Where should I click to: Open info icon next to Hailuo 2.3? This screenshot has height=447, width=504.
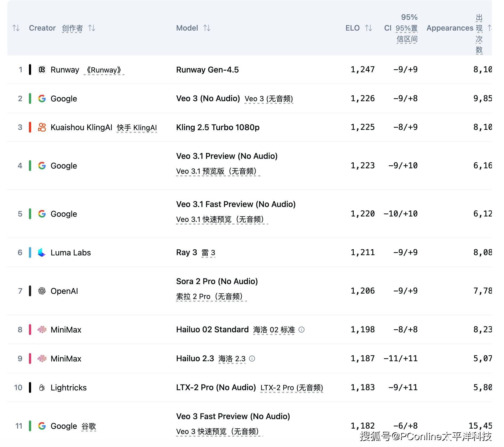(x=252, y=359)
